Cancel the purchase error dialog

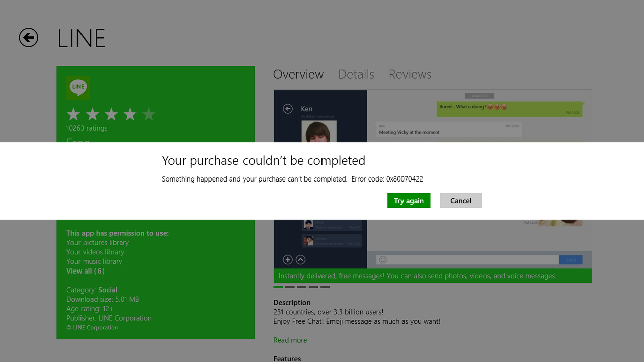461,200
